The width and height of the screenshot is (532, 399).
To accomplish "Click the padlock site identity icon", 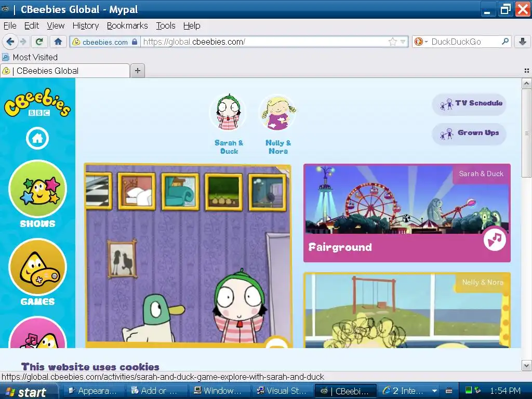I will click(135, 42).
